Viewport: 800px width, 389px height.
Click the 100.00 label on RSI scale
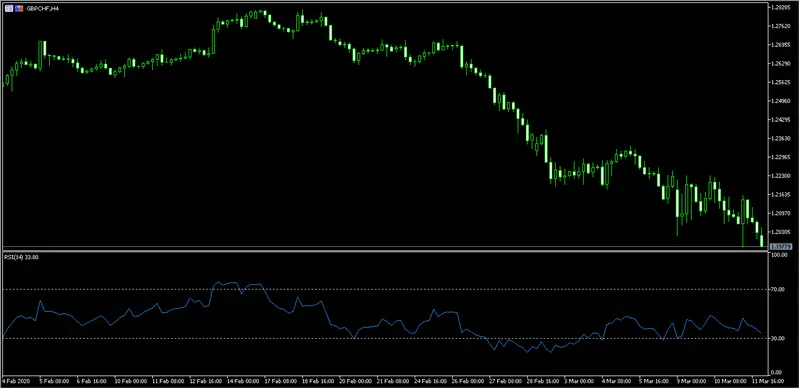(780, 255)
